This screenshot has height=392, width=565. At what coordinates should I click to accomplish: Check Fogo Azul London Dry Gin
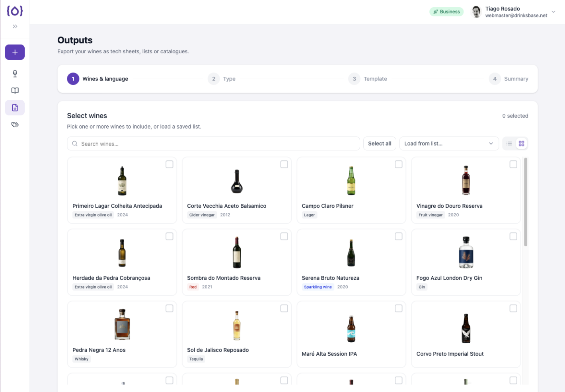513,236
